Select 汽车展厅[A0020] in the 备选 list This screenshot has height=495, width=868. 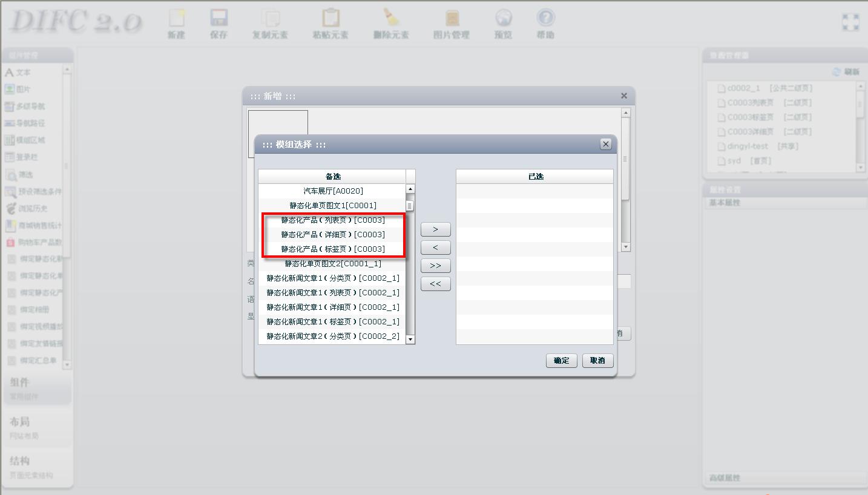click(333, 191)
